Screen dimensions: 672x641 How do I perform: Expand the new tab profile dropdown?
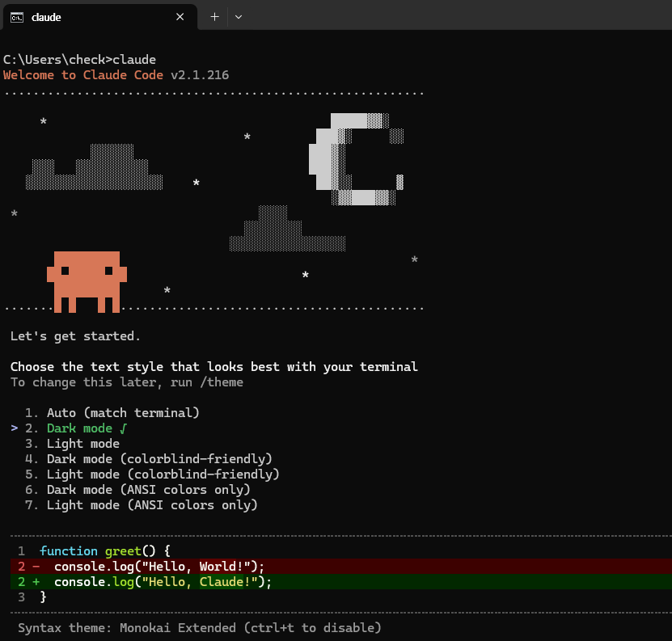coord(239,17)
